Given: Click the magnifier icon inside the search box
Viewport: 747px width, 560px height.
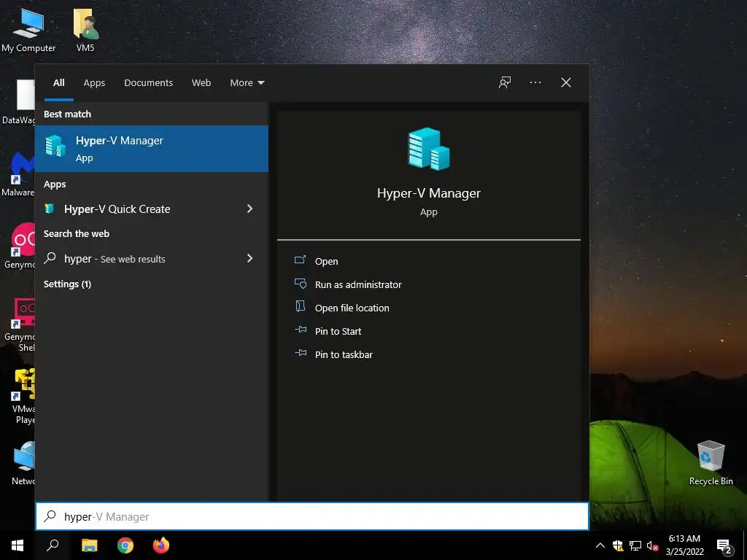Looking at the screenshot, I should 50,516.
